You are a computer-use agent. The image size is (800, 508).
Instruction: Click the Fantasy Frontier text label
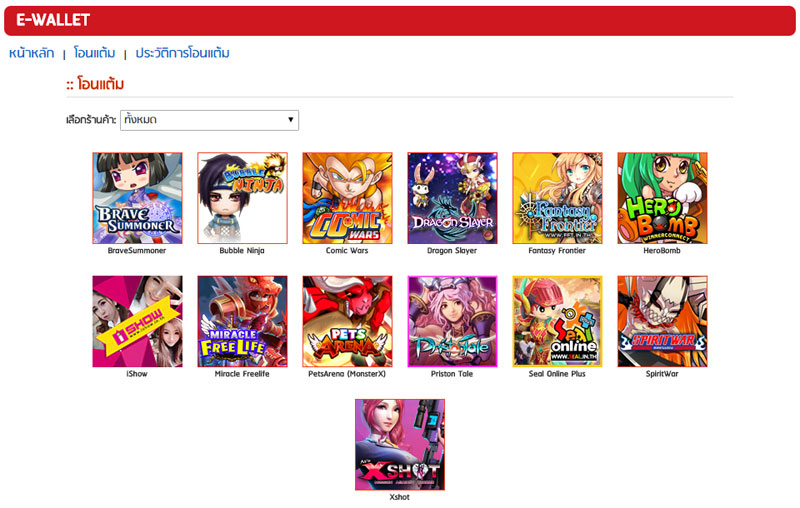click(x=557, y=250)
